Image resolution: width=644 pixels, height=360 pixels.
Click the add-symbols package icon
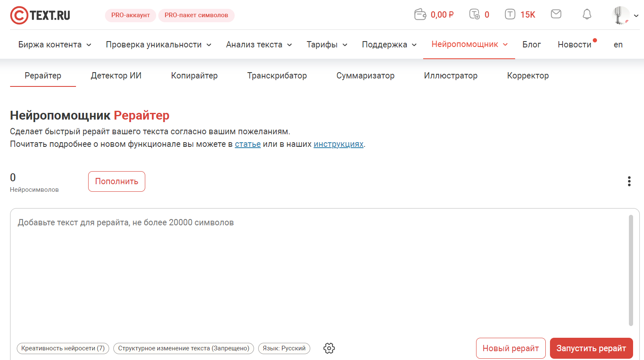point(474,14)
